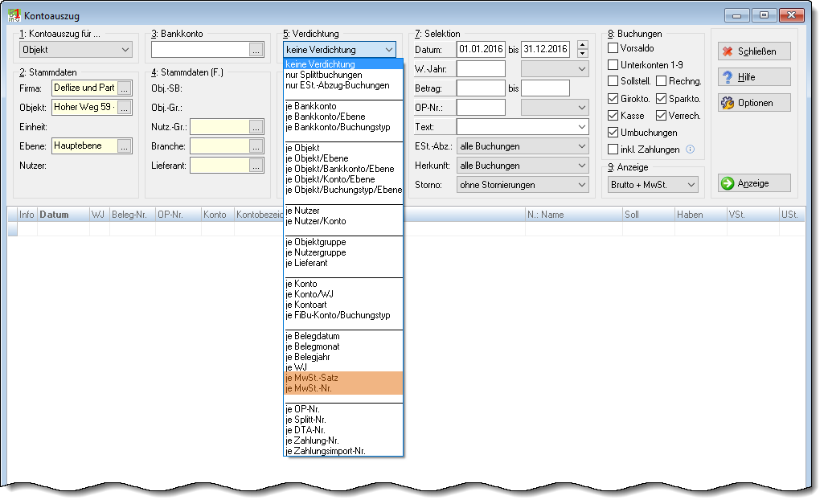Open the Ebene lookup ellipsis button

pos(125,146)
